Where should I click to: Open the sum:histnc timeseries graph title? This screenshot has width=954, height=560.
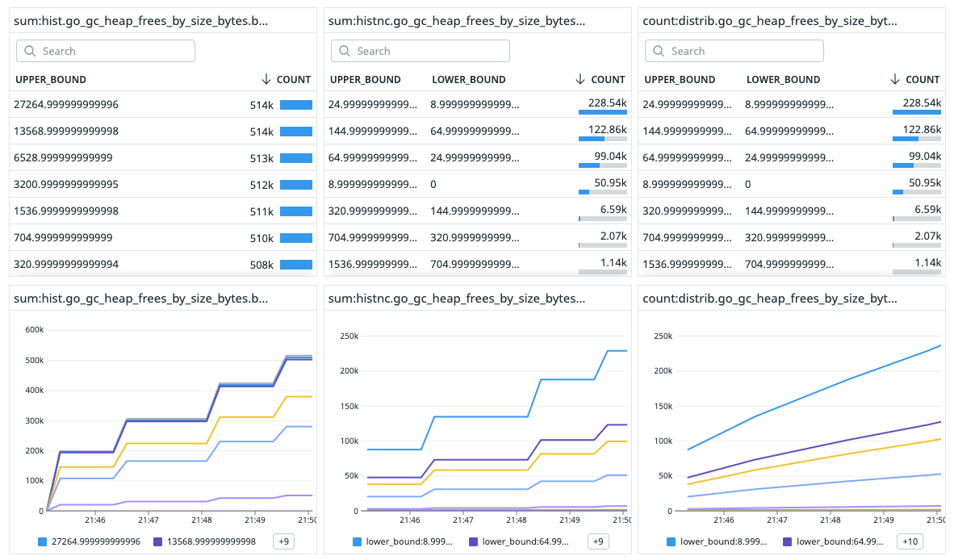tap(456, 299)
